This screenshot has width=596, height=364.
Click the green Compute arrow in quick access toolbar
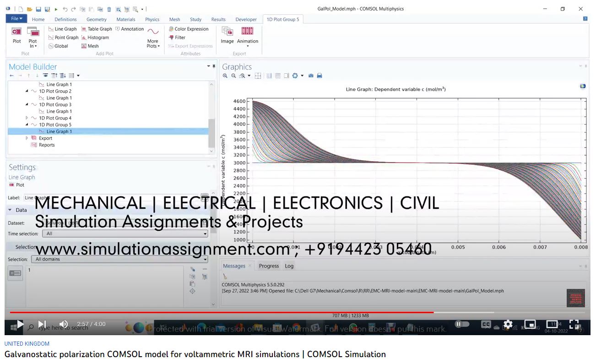56,9
